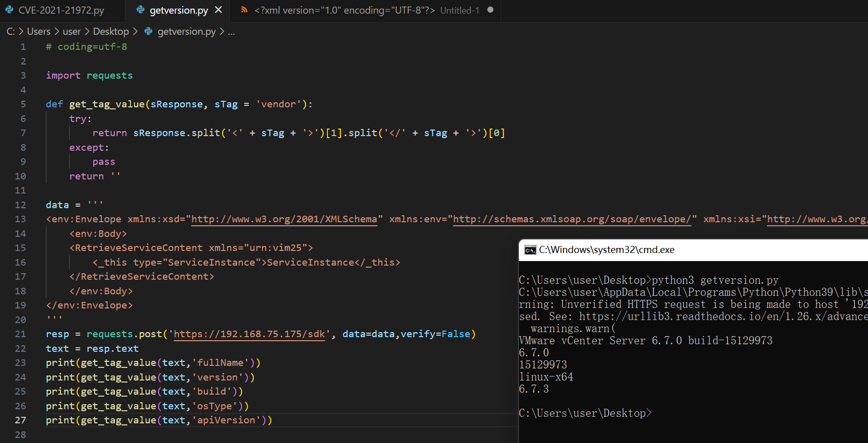This screenshot has width=868, height=443.
Task: Click the unsaved dot on Untitled-1 tab
Action: 490,10
